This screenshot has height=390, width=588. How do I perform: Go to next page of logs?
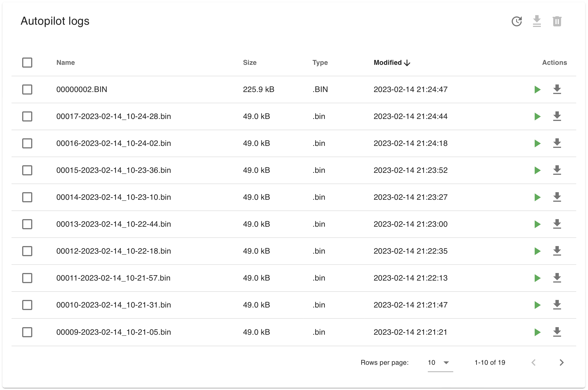561,363
